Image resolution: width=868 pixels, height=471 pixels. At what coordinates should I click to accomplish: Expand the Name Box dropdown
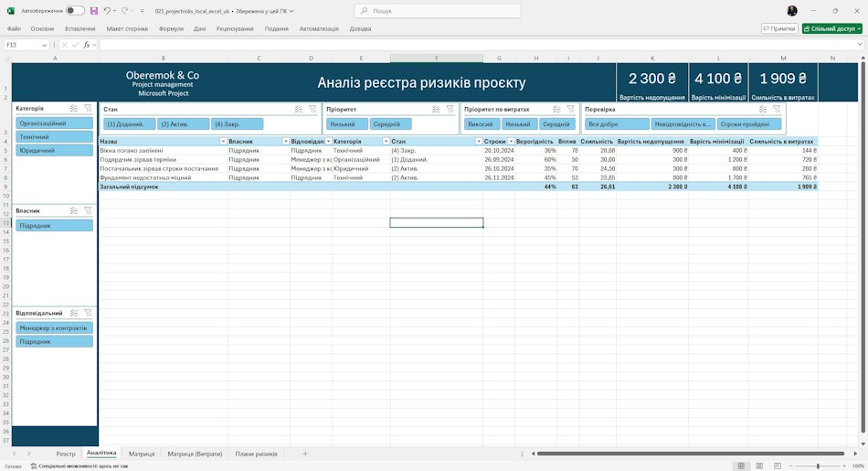click(x=44, y=45)
